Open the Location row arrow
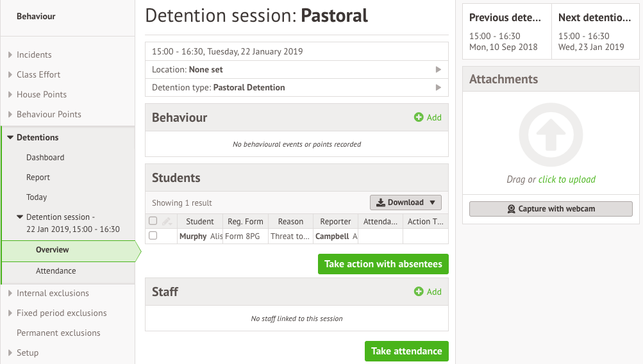Screen dimensions: 643x364 pyautogui.click(x=438, y=70)
